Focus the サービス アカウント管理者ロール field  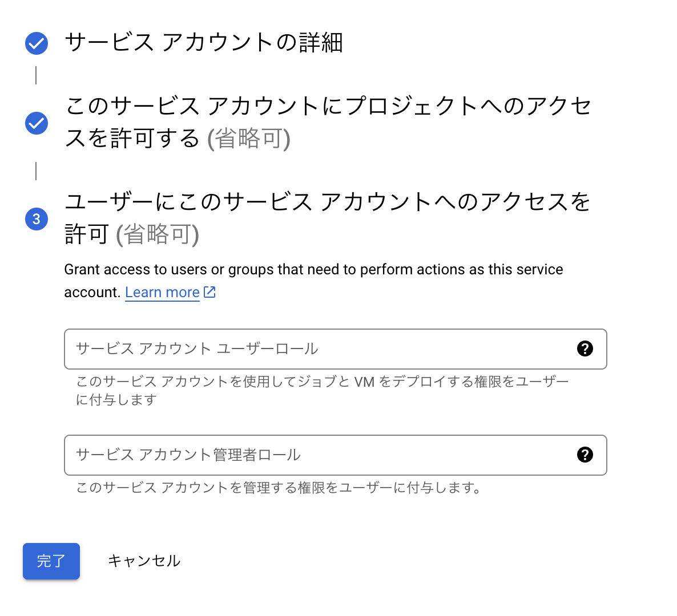(320, 455)
